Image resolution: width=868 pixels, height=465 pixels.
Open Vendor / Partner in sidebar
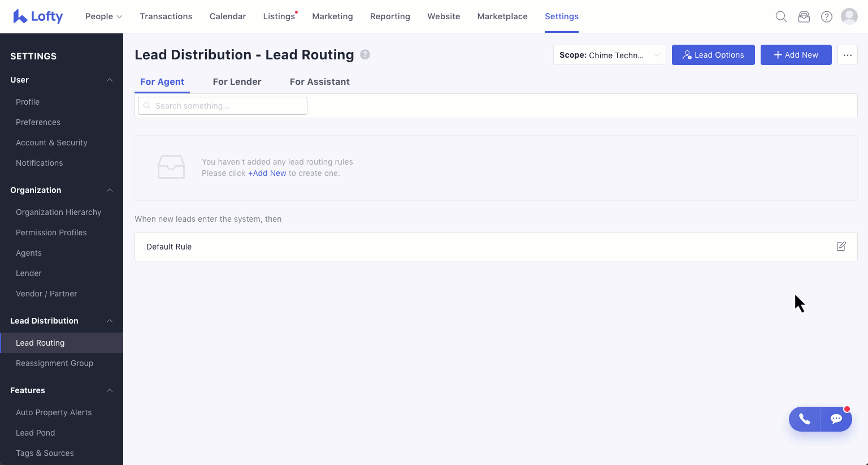tap(46, 294)
